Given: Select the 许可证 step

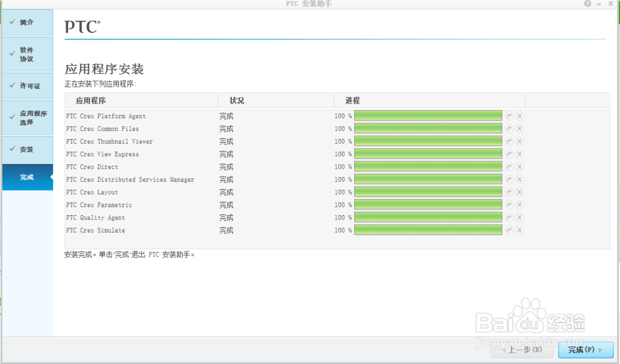Looking at the screenshot, I should [27, 86].
